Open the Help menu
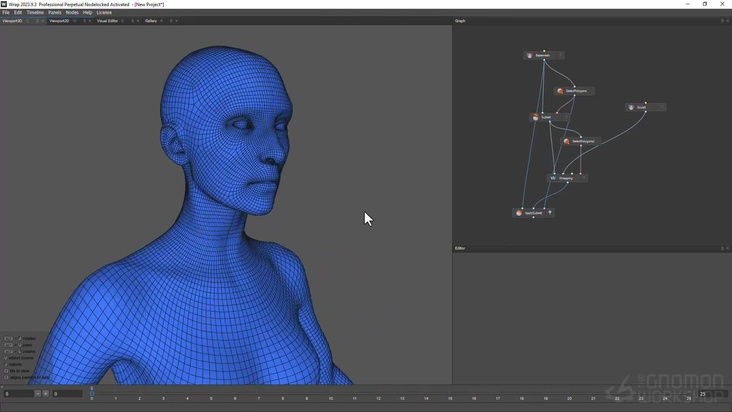Screen dimensions: 732x412 point(87,13)
